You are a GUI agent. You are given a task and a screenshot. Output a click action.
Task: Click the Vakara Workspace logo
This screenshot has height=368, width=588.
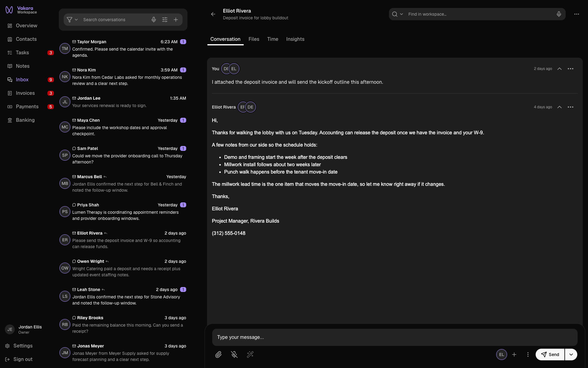coord(21,10)
